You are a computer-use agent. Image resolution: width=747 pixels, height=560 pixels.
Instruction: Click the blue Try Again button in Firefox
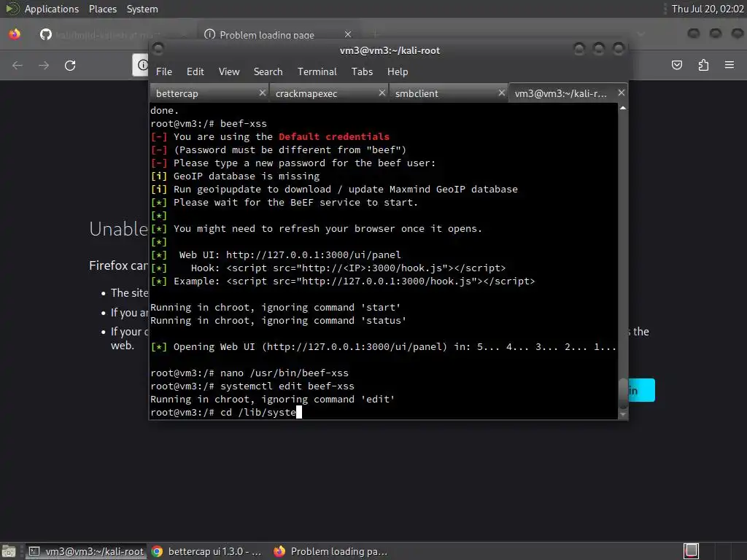click(x=641, y=391)
